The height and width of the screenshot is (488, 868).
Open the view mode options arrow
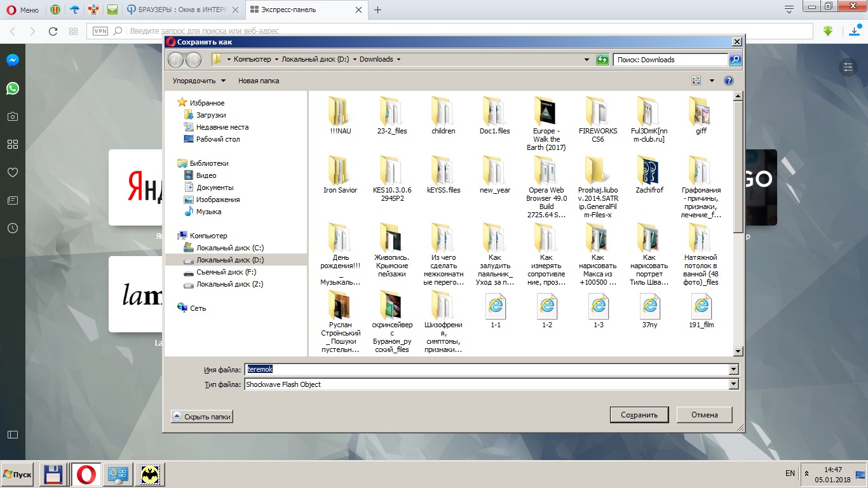[x=712, y=81]
